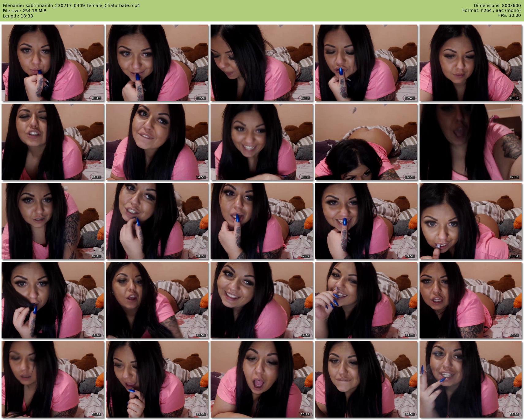This screenshot has width=524, height=420.
Task: Click the 'Dimensions: 800x600' text
Action: click(497, 6)
